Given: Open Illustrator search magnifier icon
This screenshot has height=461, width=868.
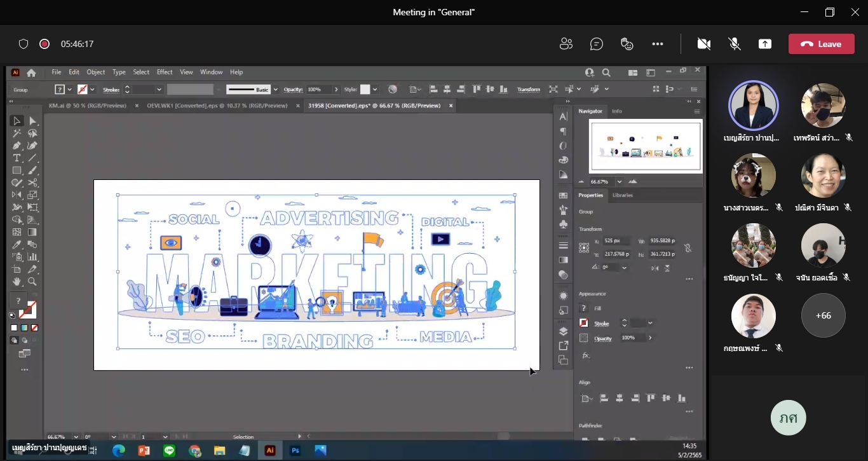Looking at the screenshot, I should [606, 72].
